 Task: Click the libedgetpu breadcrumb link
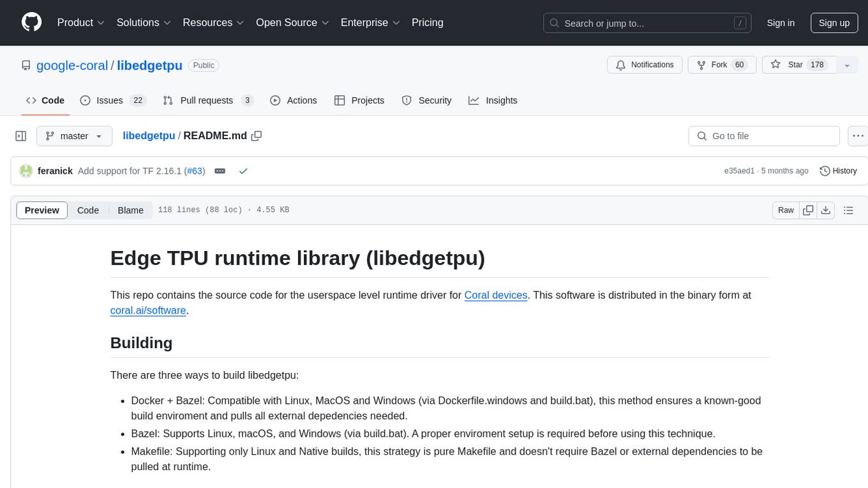(x=149, y=136)
